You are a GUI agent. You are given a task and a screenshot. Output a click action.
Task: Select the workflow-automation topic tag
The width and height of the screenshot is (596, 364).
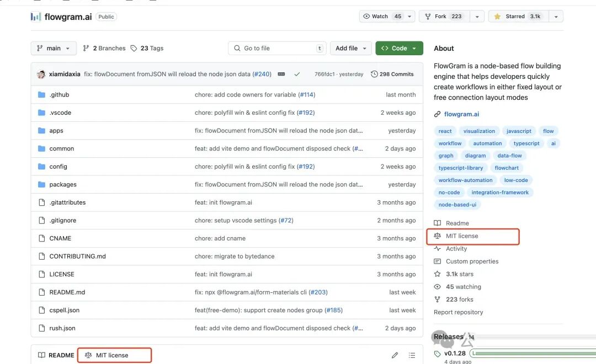coord(465,180)
